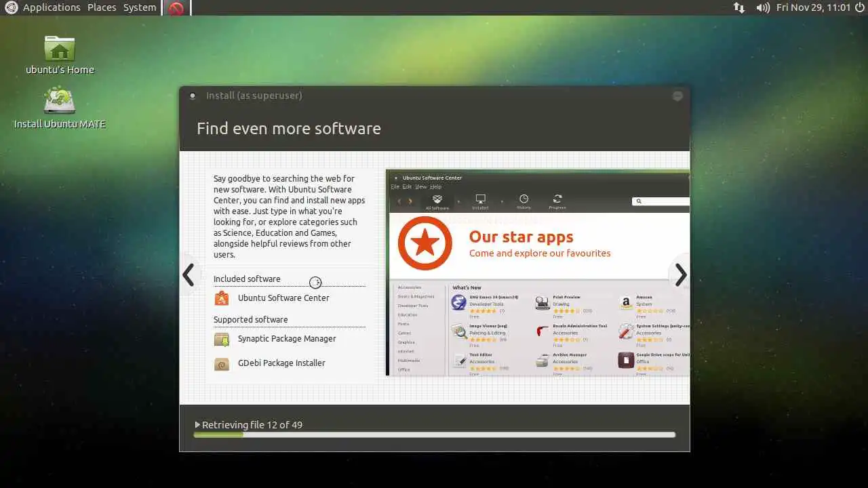Click the installer window menu icon in the title bar
This screenshot has height=488, width=868.
click(193, 96)
